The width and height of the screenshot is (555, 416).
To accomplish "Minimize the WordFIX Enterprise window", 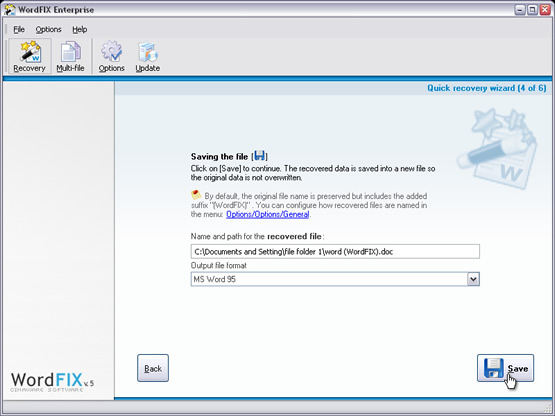I will [x=520, y=10].
